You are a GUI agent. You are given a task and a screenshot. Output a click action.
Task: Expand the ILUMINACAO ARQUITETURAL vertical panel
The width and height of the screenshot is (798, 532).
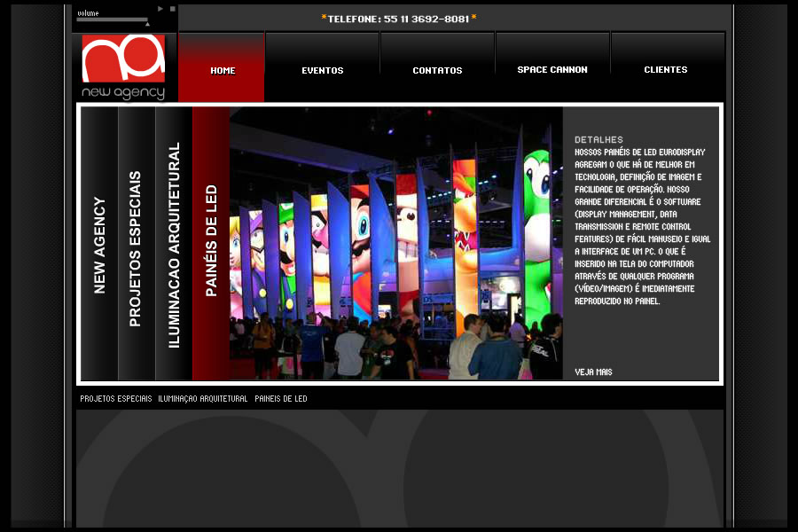point(174,243)
